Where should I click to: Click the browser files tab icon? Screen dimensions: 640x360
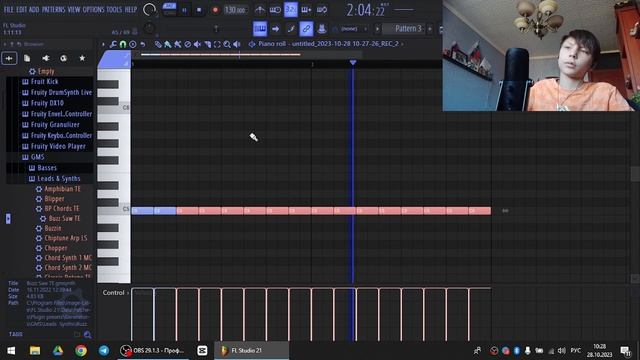pyautogui.click(x=27, y=58)
